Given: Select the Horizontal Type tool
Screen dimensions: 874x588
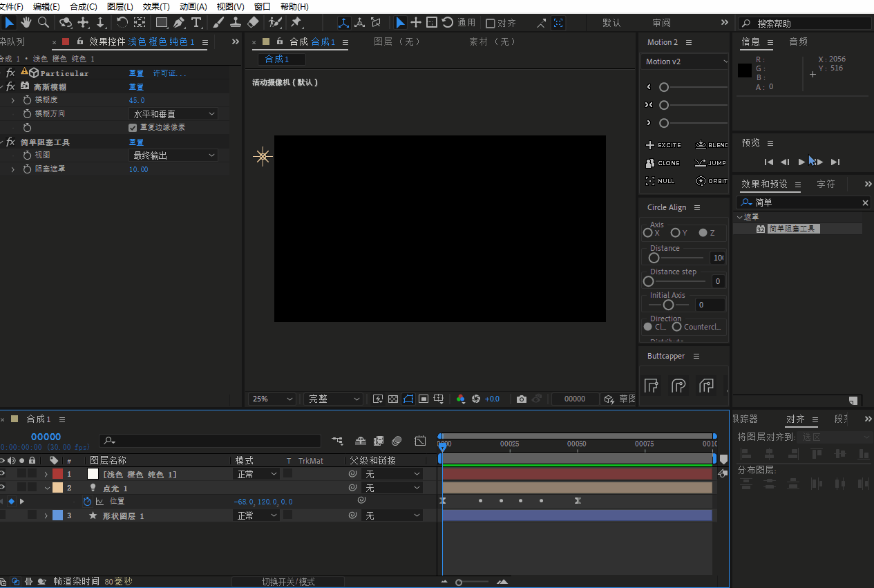Looking at the screenshot, I should click(x=196, y=23).
